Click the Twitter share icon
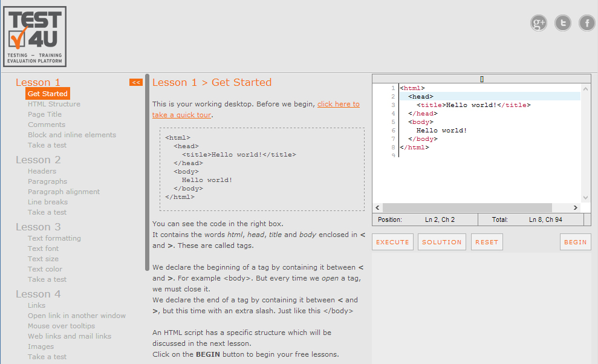 coord(563,23)
